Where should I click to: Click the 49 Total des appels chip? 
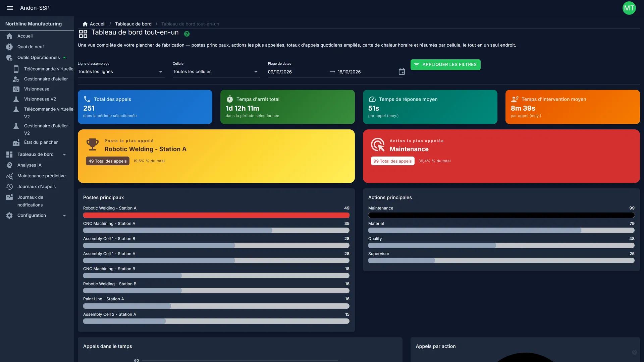(108, 161)
